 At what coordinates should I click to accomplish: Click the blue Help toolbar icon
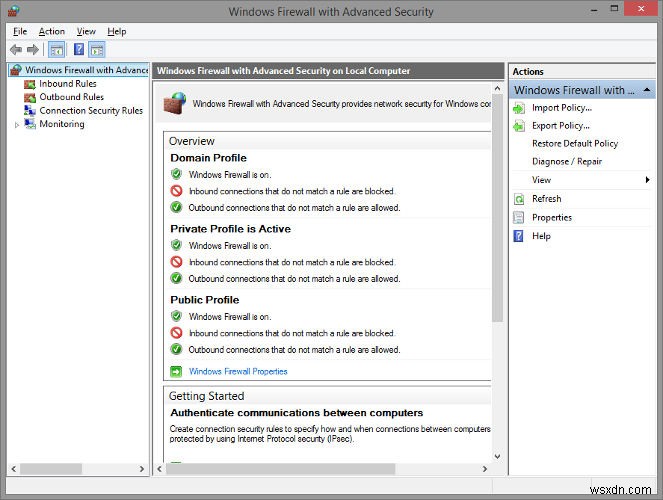(x=79, y=49)
